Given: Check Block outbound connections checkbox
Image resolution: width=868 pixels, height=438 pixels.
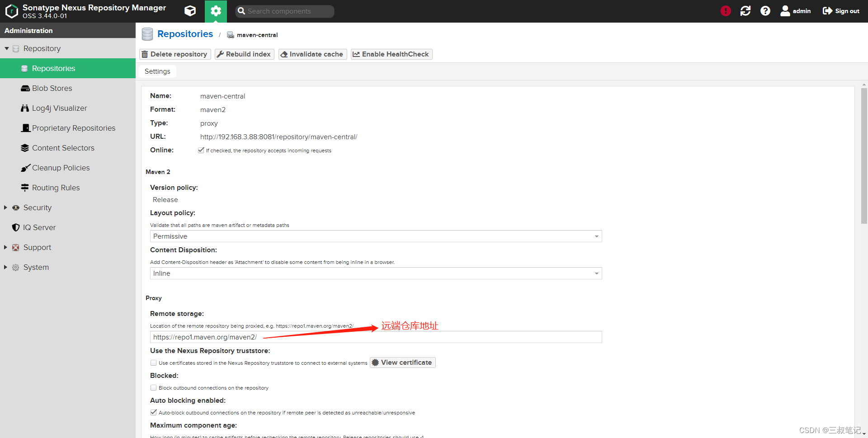Looking at the screenshot, I should point(154,387).
